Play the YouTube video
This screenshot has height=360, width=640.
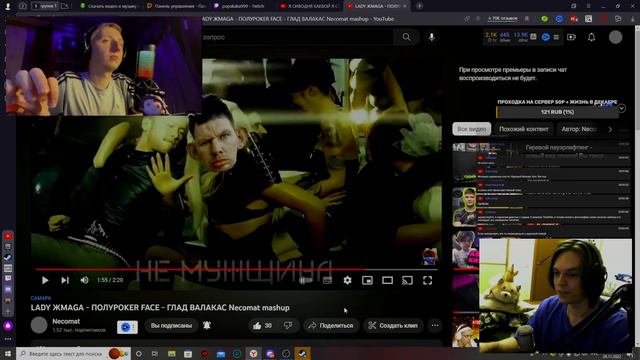click(x=45, y=280)
